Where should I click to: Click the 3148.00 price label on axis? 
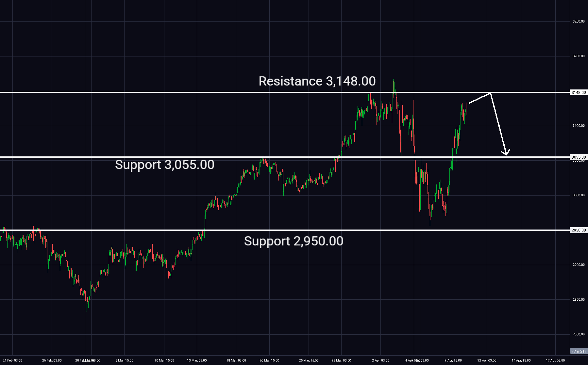[579, 93]
